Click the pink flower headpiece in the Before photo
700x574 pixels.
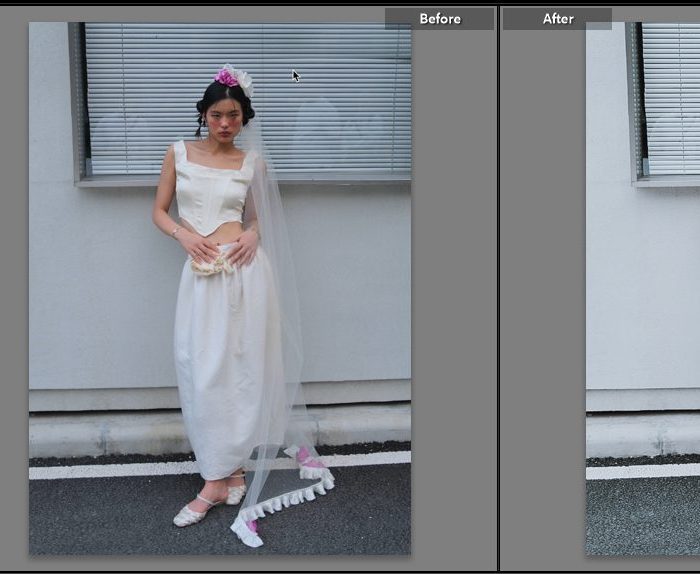[227, 77]
